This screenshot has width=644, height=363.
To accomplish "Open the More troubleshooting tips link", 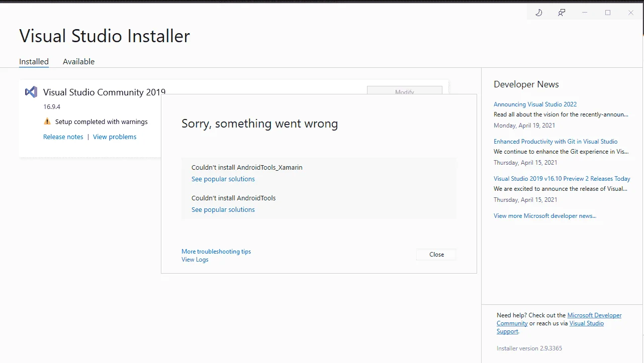I will (216, 252).
